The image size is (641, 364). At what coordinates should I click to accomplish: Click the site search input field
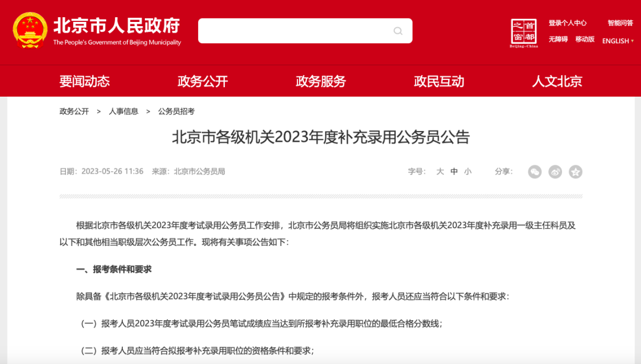pyautogui.click(x=305, y=31)
